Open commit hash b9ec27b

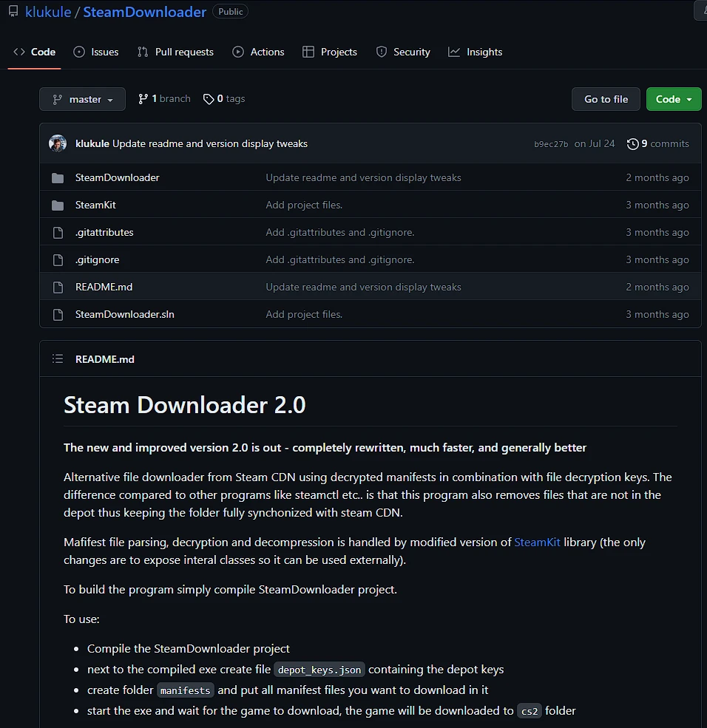[x=551, y=144]
